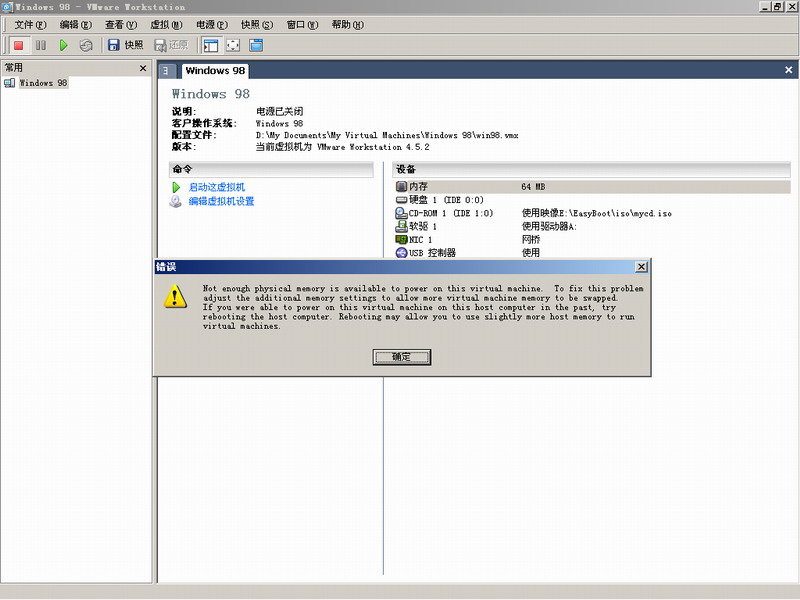Screen dimensions: 800x600
Task: Select the NIC 1 network adapter icon
Action: tap(402, 239)
